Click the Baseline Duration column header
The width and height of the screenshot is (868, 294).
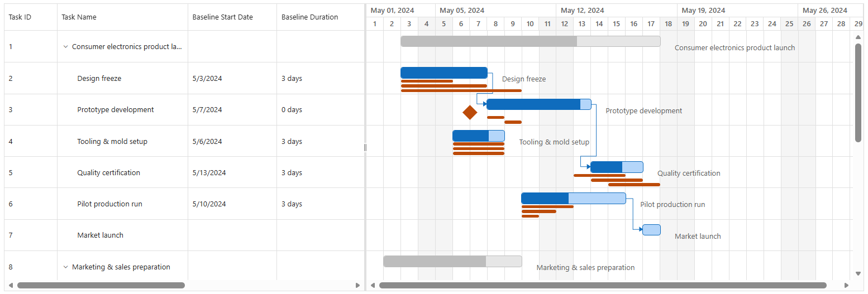tap(321, 17)
